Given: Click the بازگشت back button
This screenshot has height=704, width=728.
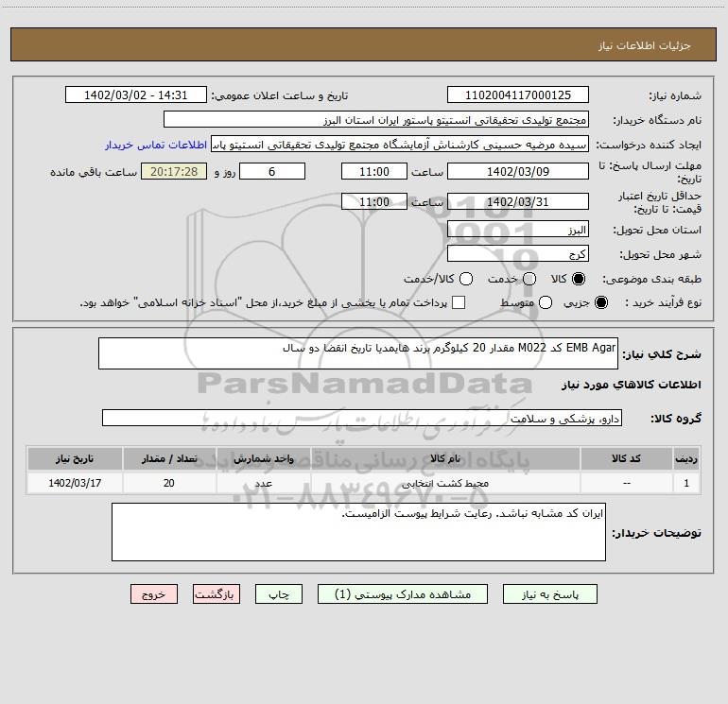Looking at the screenshot, I should [217, 594].
